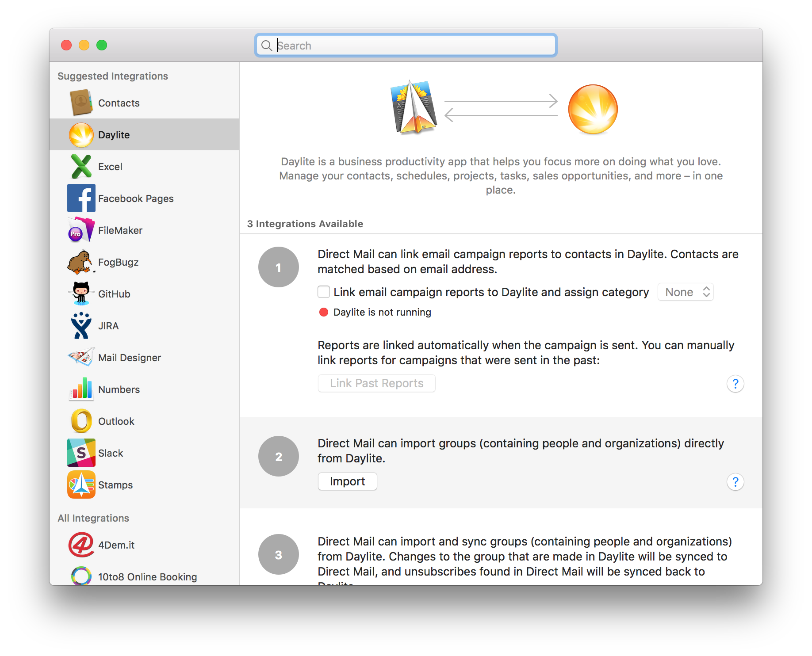Screen dimensions: 812x656
Task: Minimize the window with the yellow button
Action: pos(84,45)
